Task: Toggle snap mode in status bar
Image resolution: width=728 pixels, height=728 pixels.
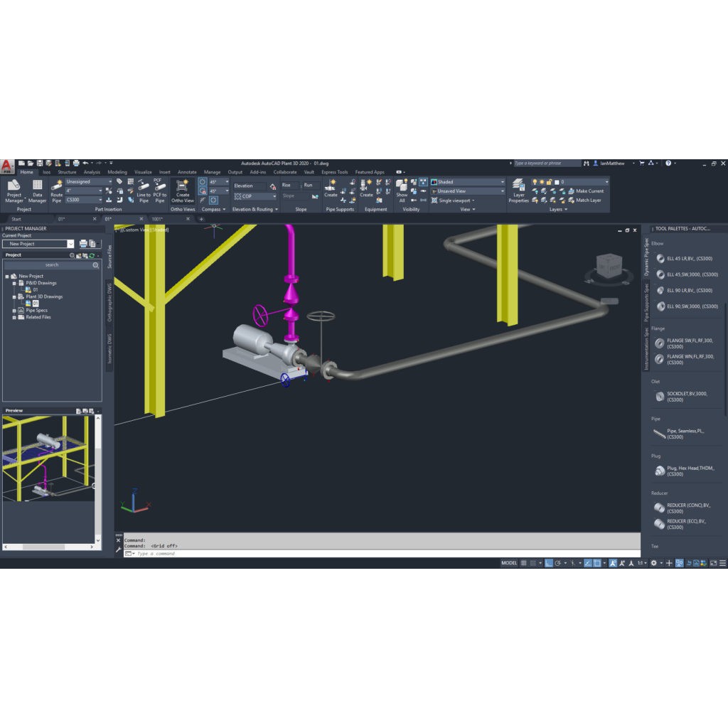Action: [x=533, y=563]
